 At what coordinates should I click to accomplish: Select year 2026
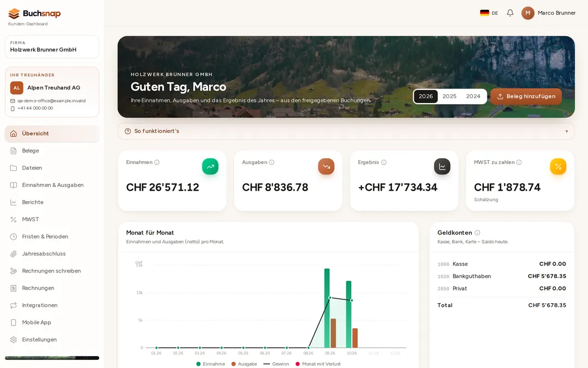pyautogui.click(x=426, y=96)
